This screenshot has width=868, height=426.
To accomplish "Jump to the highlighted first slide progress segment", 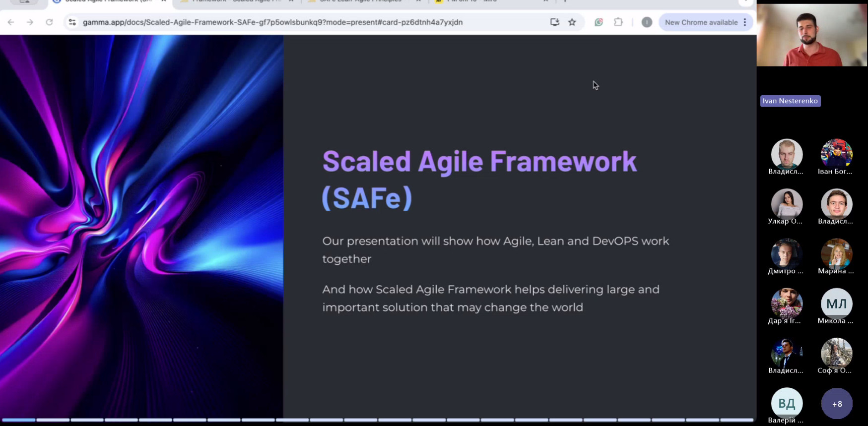I will 19,420.
